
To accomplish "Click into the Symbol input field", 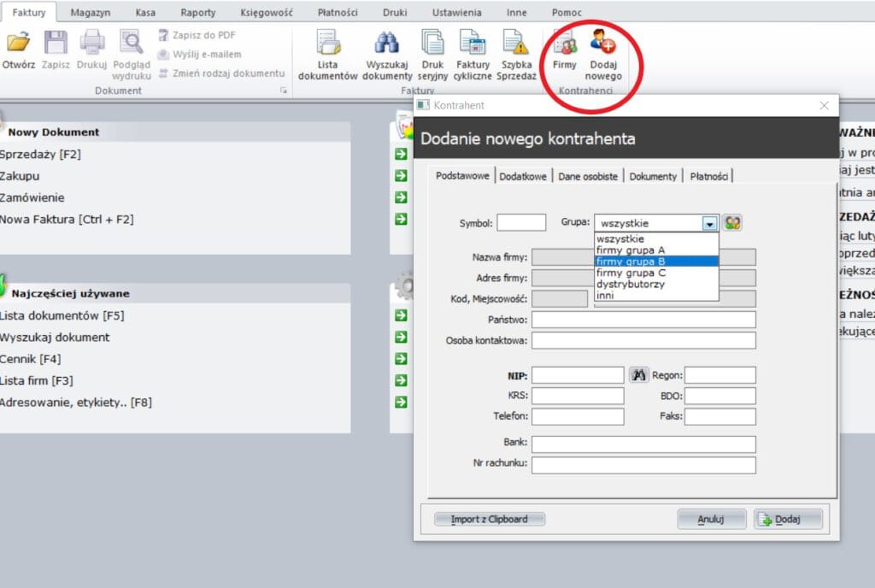I will [x=521, y=223].
